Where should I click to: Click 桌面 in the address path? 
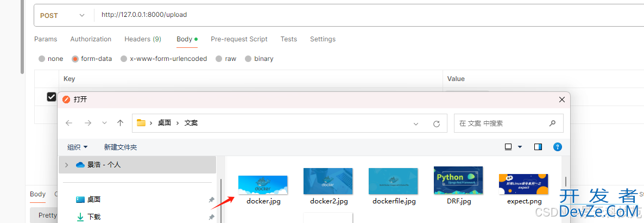pos(165,123)
